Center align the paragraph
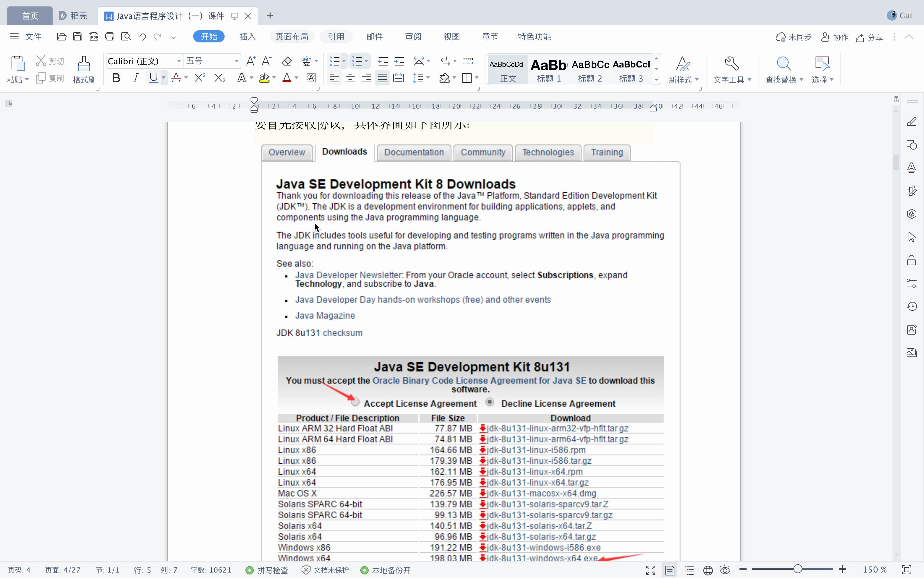The image size is (924, 578). [350, 78]
